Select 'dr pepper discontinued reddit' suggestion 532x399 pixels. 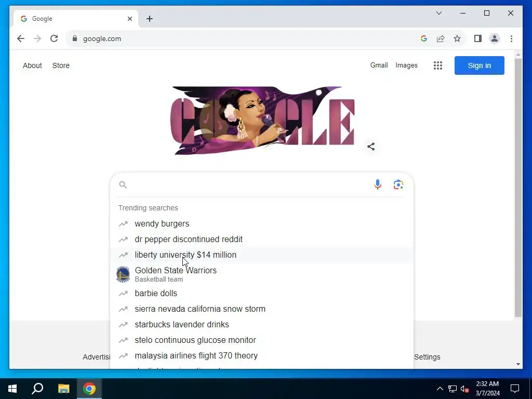click(262, 239)
